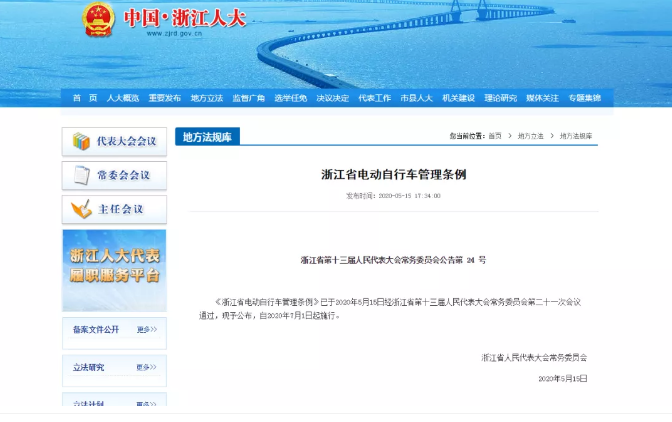672x422 pixels.
Task: Click the pen checkmark icon beside 主任会议
Action: [x=80, y=210]
